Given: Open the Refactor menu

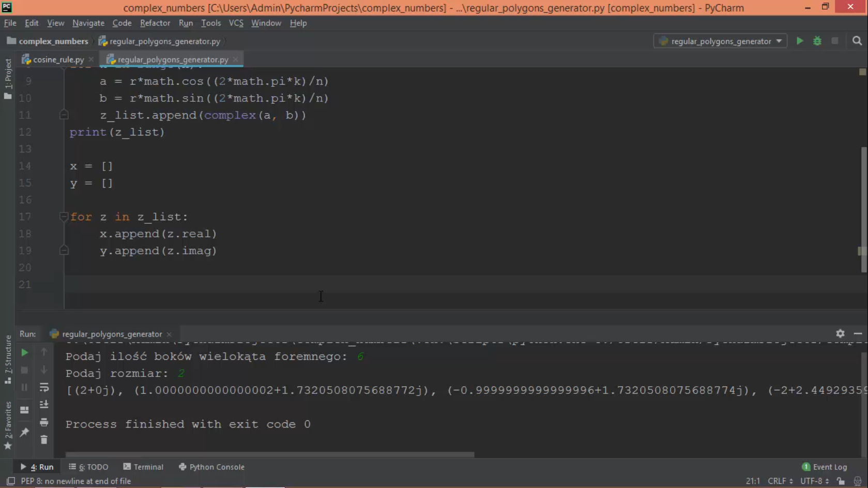Looking at the screenshot, I should point(155,23).
